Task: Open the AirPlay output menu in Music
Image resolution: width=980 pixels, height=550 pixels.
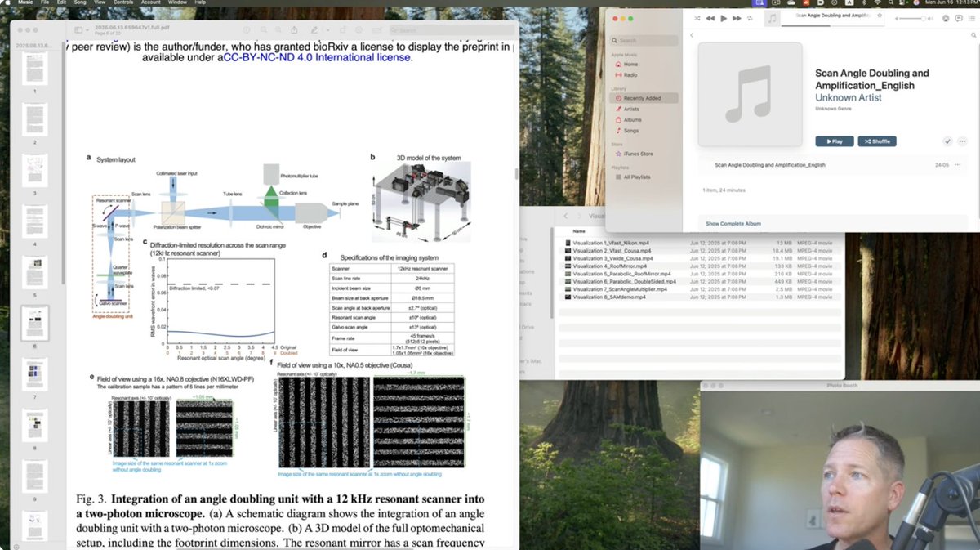Action: [947, 18]
